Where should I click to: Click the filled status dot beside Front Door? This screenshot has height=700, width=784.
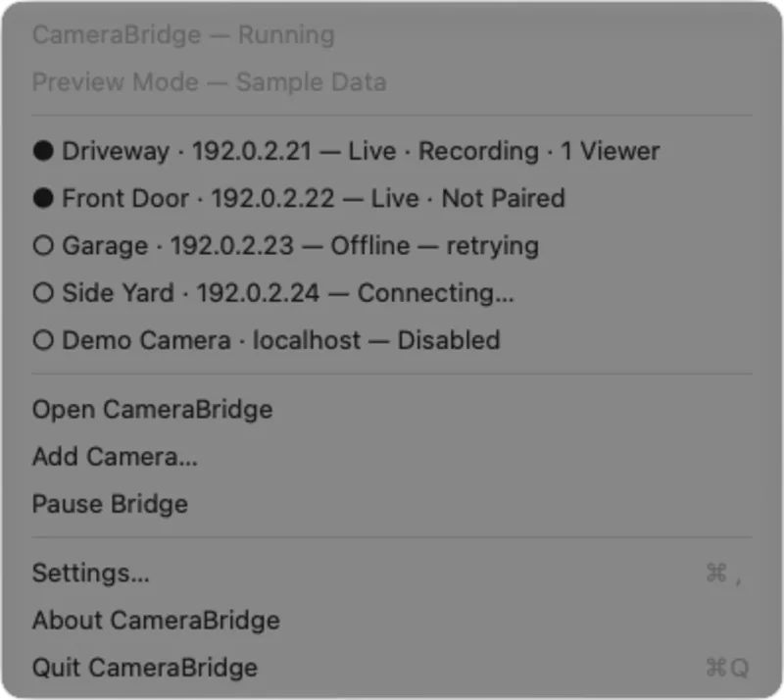(43, 198)
